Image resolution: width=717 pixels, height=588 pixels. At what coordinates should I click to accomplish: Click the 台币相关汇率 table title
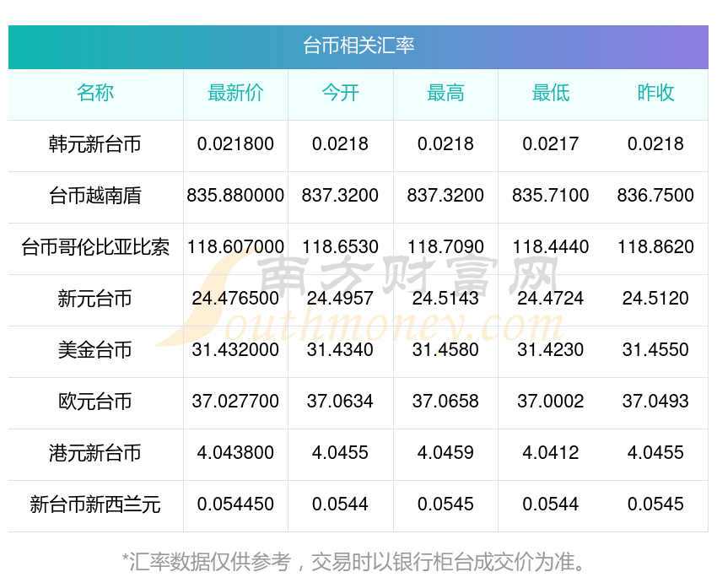pos(358,46)
